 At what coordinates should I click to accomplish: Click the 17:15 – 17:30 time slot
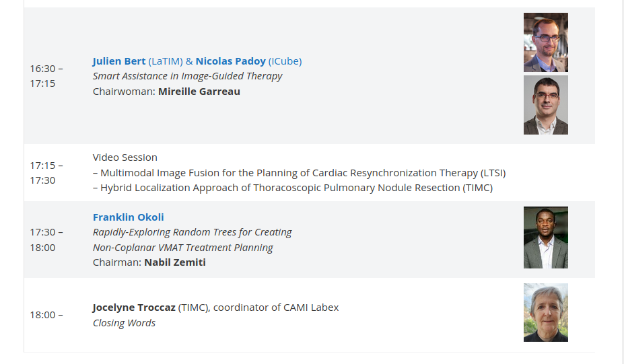[x=46, y=173]
